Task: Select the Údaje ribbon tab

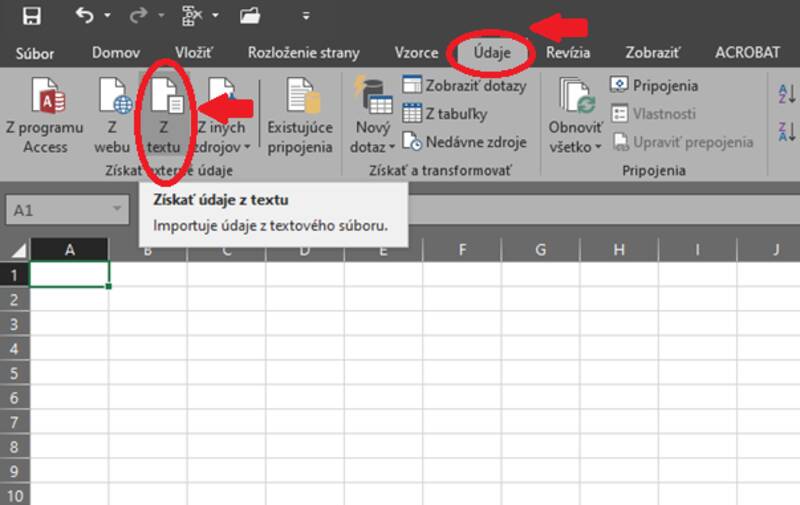Action: 492,53
